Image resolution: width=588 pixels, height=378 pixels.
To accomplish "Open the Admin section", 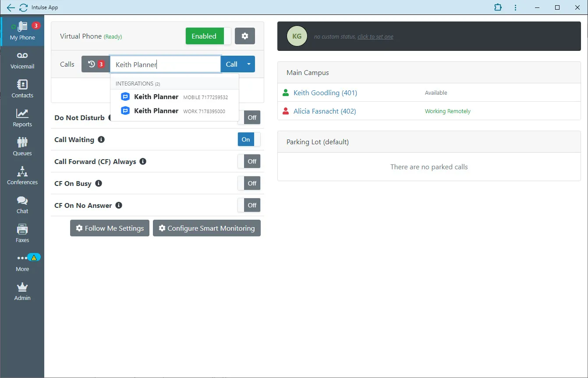I will [22, 290].
